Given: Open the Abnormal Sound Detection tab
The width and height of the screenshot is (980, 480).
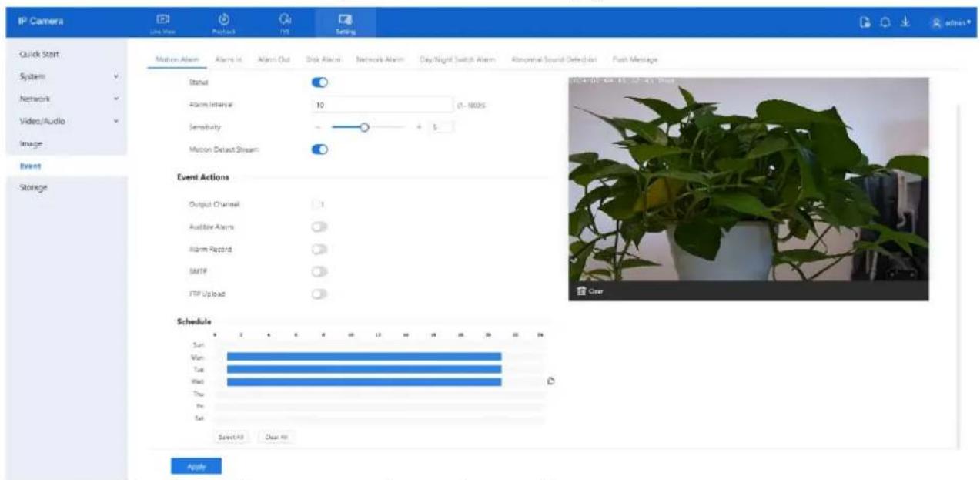Looking at the screenshot, I should coord(554,59).
